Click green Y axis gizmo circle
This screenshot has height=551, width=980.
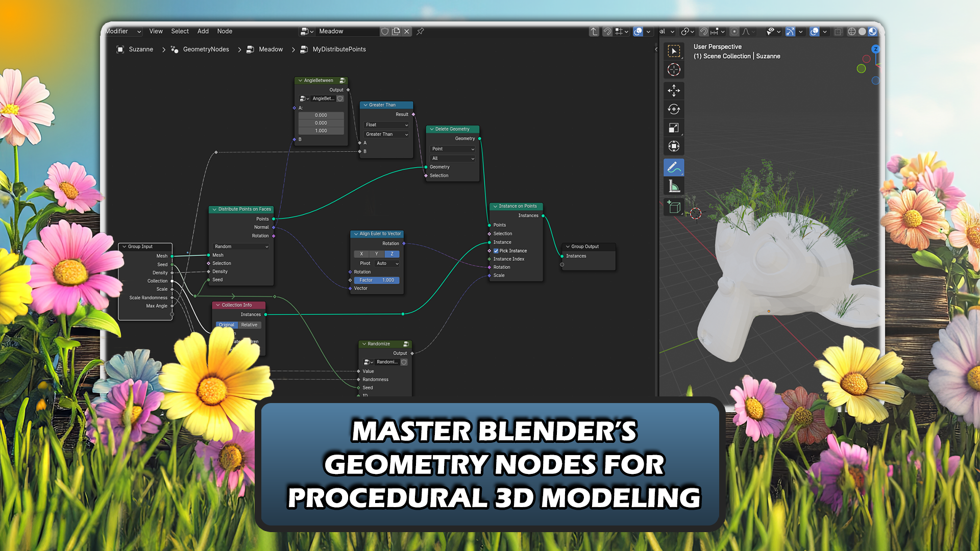tap(861, 69)
